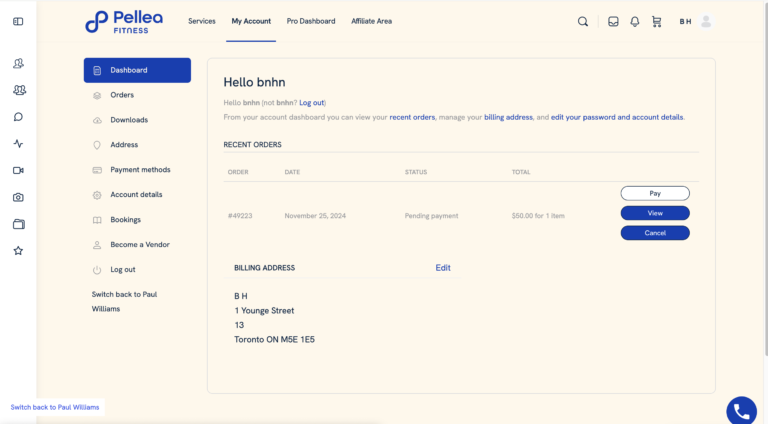Click the B H username text
This screenshot has height=424, width=768.
point(685,22)
